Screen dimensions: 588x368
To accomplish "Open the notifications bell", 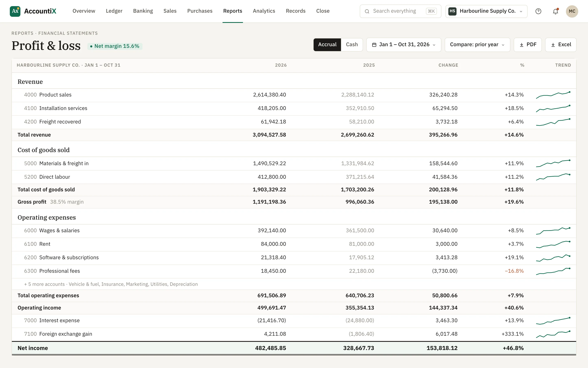I will (556, 11).
